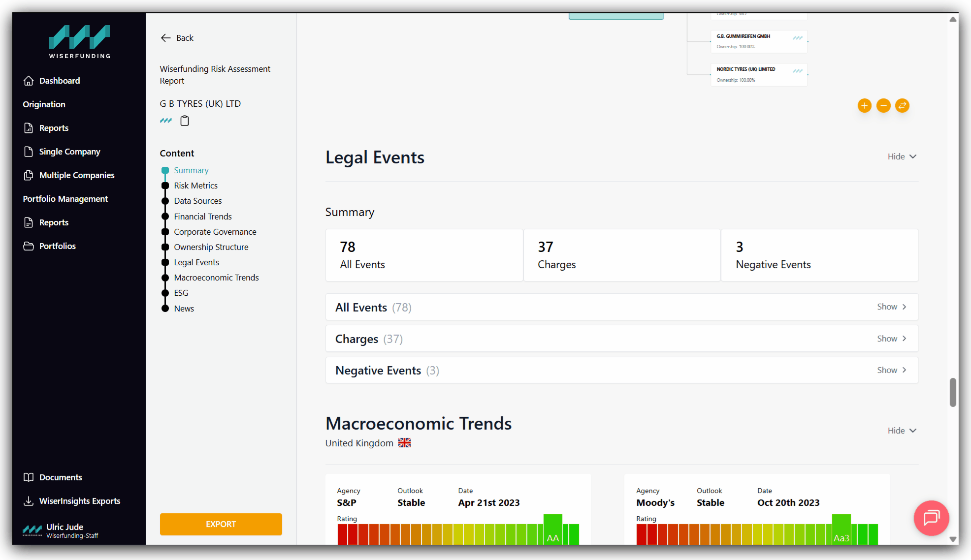Click the S&P date Apr 21st 2023
Viewport: 971px width, 560px height.
488,502
